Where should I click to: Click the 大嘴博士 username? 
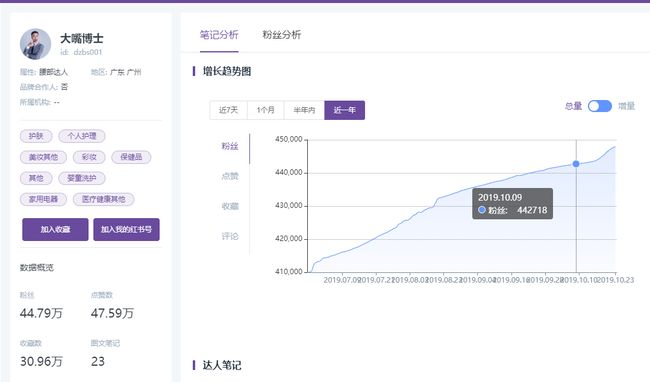(x=82, y=39)
